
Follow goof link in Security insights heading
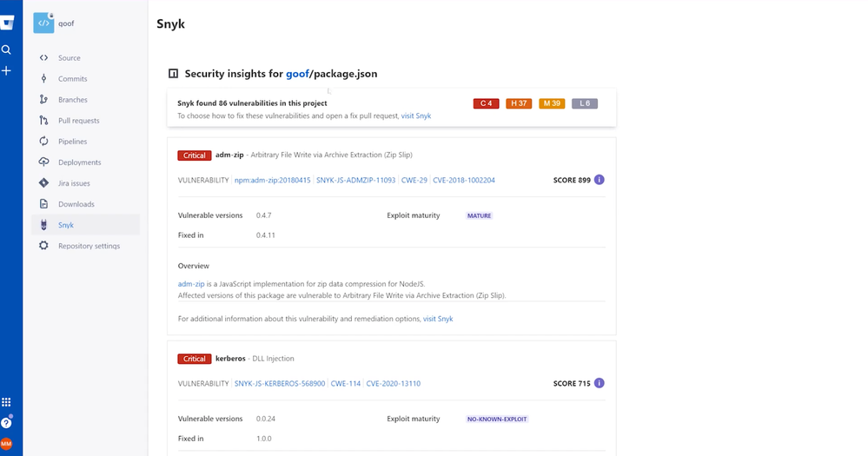tap(297, 74)
